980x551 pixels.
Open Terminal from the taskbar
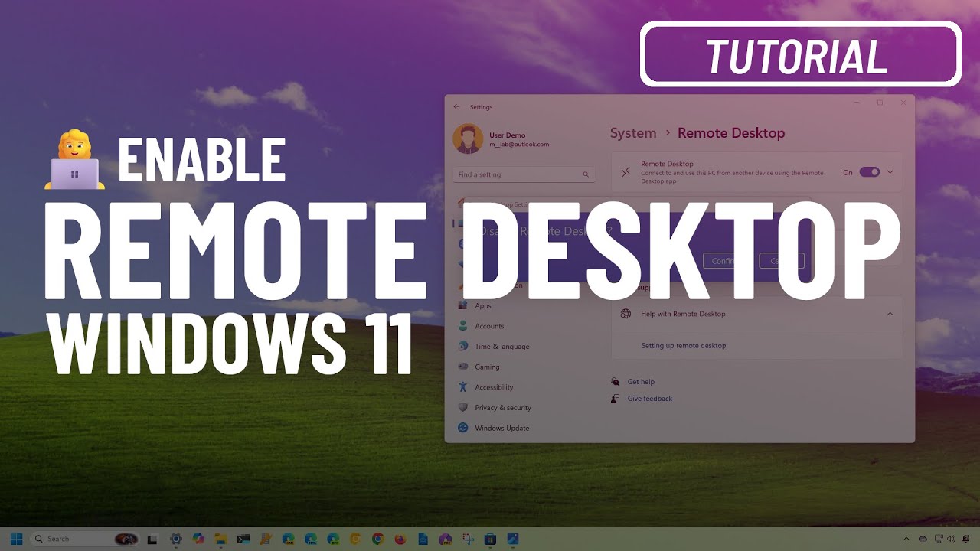[x=243, y=539]
